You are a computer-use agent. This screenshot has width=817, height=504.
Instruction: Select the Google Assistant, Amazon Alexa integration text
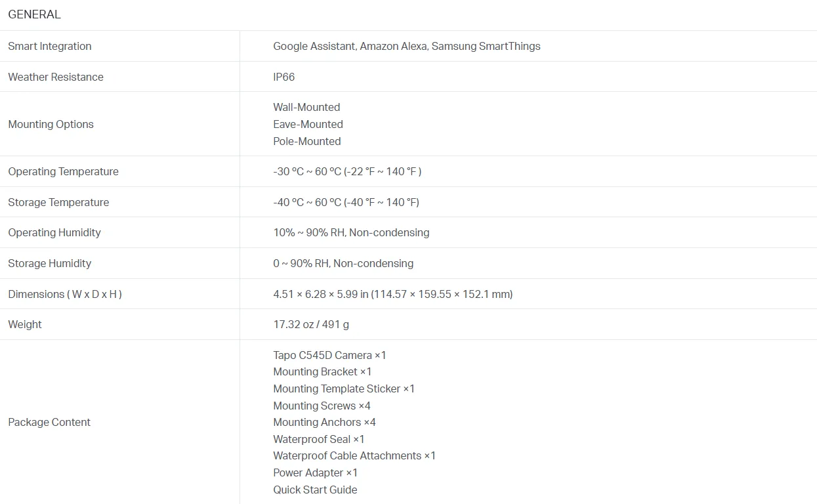[x=406, y=46]
